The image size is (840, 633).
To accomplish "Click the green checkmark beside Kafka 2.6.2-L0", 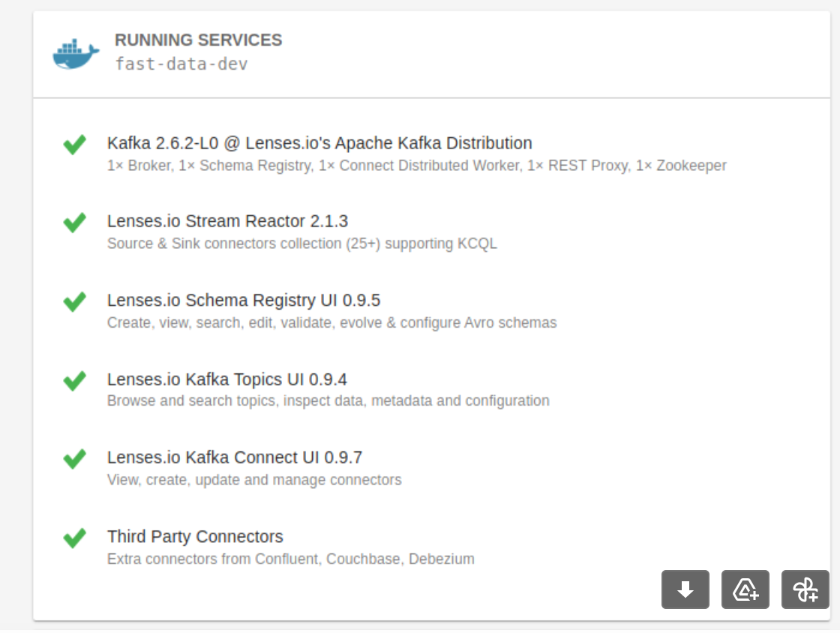I will pos(74,145).
